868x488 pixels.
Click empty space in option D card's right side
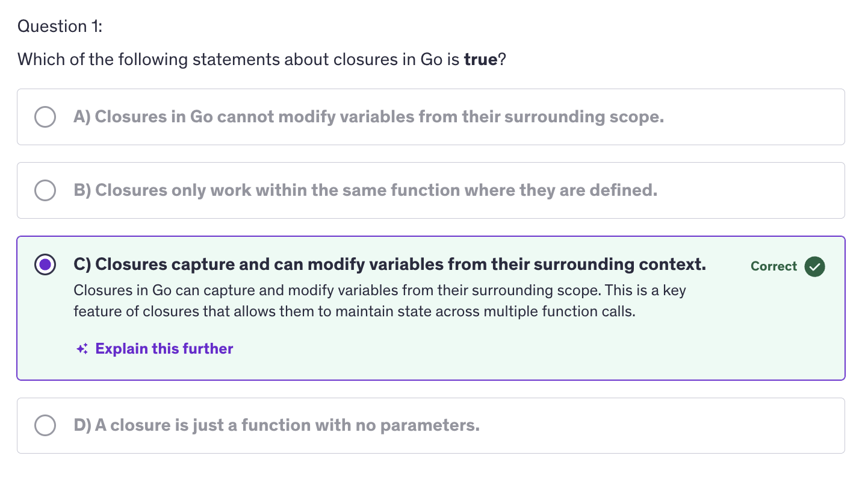[x=692, y=425]
